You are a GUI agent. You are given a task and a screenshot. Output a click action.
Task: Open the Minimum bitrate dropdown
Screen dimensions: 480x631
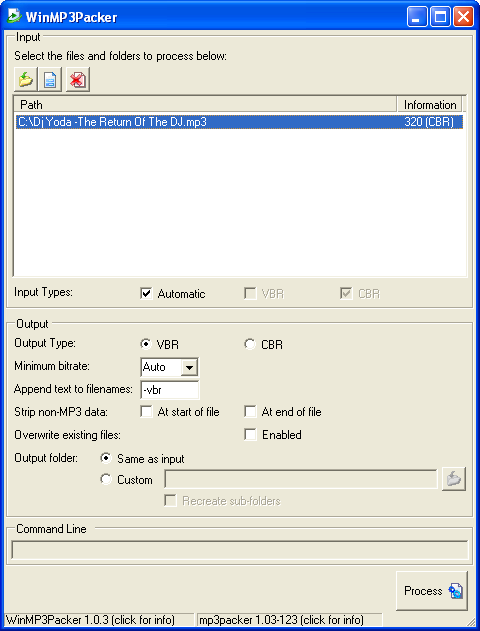click(x=189, y=367)
